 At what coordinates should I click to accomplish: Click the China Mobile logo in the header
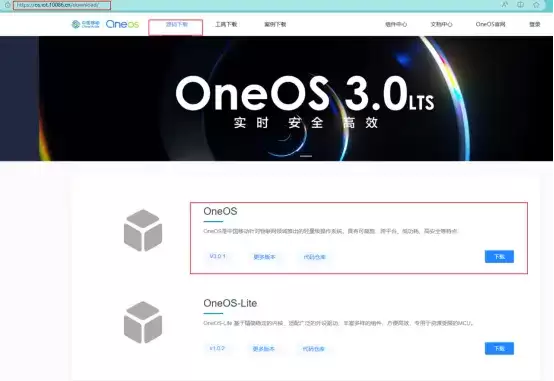click(86, 24)
